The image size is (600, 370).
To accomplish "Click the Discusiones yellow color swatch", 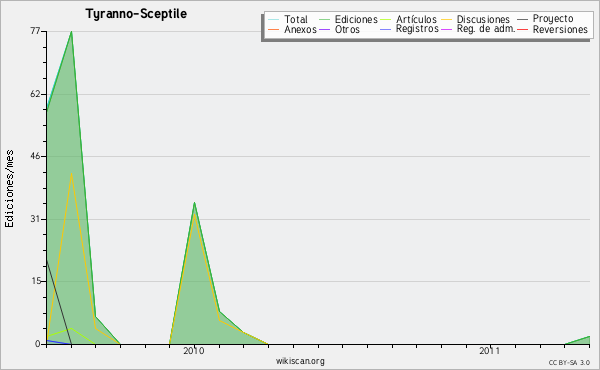I will [447, 19].
